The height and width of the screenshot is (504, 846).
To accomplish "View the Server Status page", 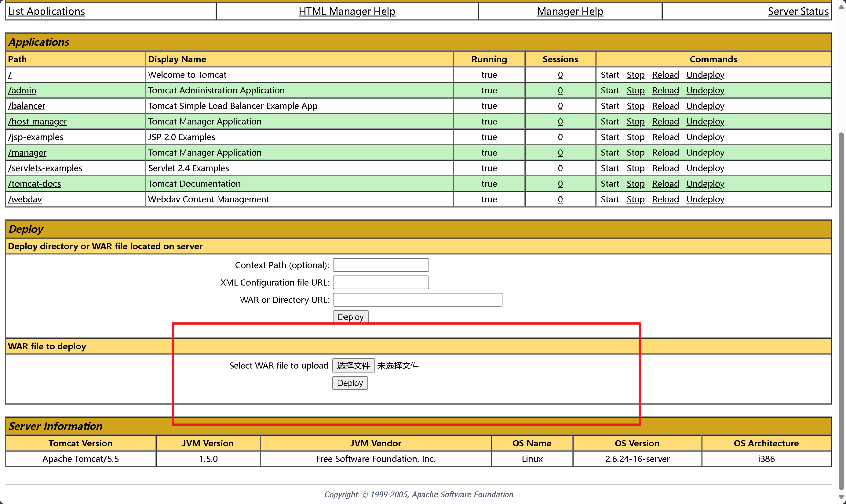I will [798, 11].
